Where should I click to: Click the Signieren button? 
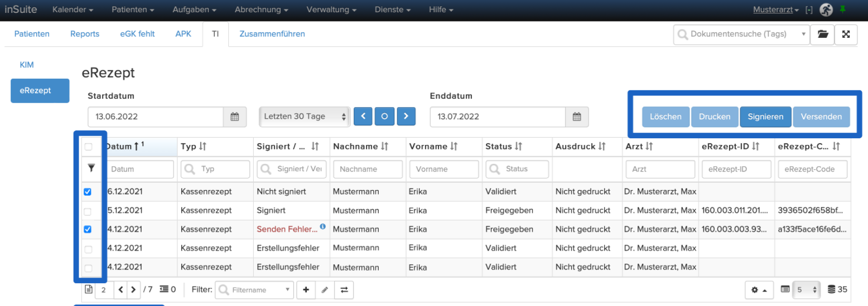point(765,116)
